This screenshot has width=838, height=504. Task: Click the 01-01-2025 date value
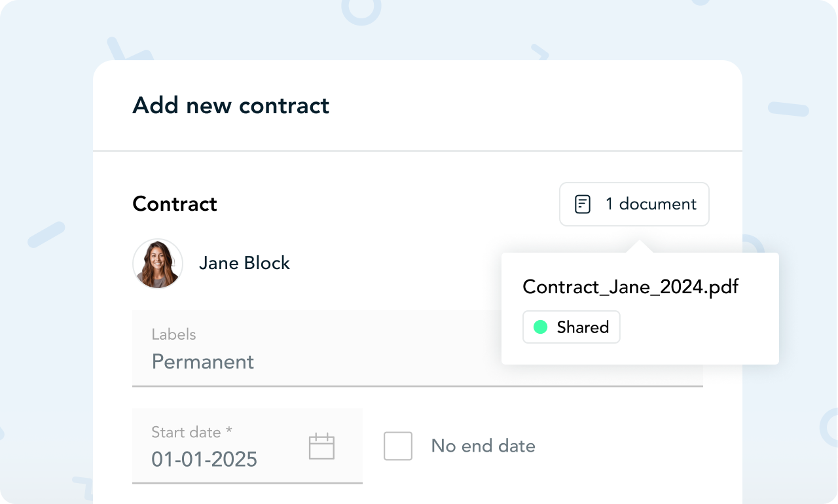[204, 459]
